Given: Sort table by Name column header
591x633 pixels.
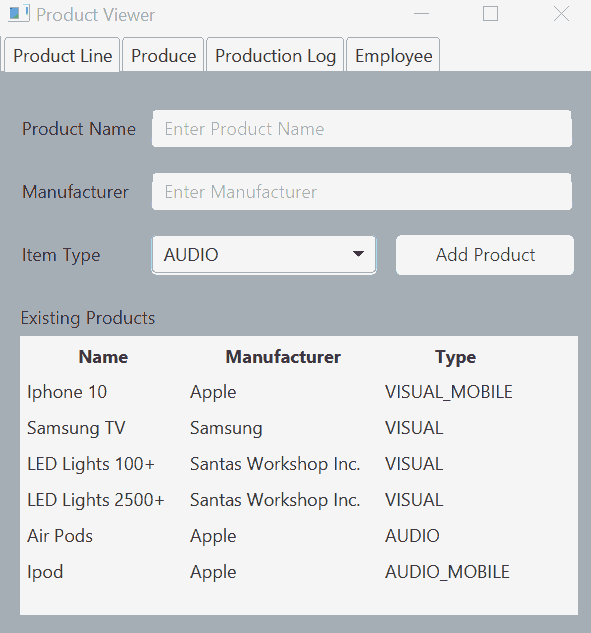Looking at the screenshot, I should click(x=103, y=357).
